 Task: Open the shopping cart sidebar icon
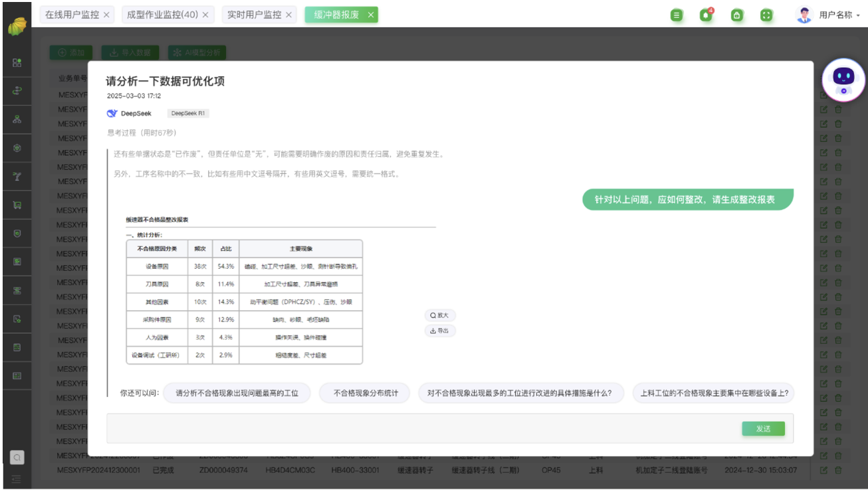(17, 205)
